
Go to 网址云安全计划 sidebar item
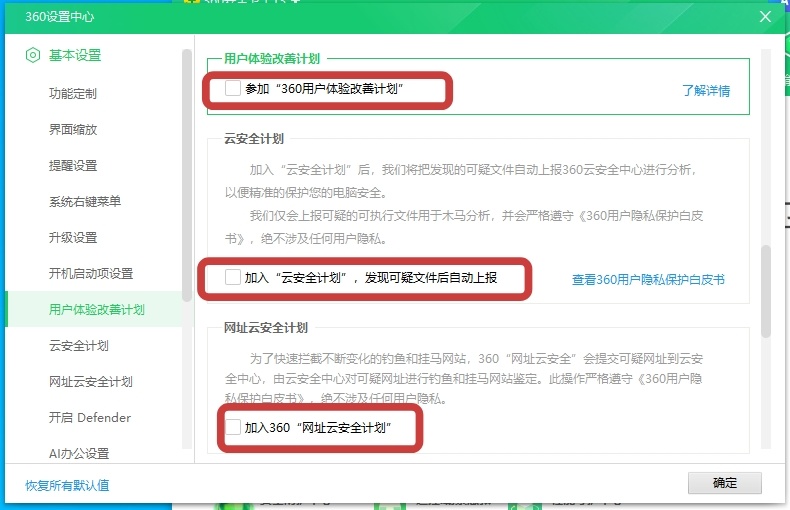click(x=91, y=381)
